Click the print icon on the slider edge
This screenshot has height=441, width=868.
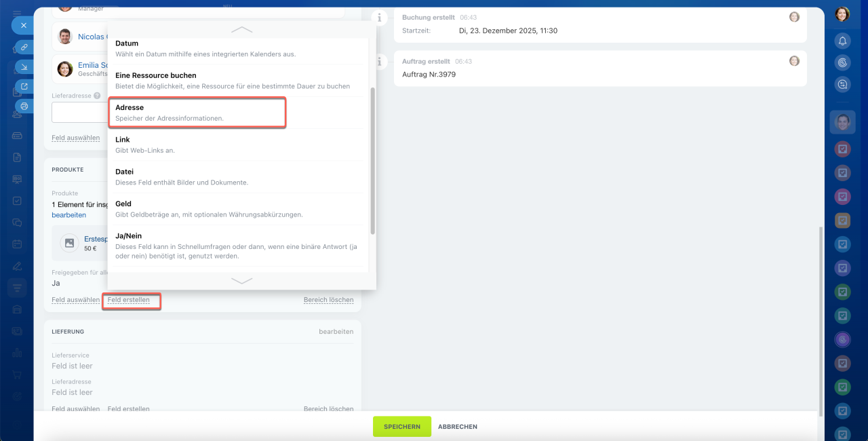pyautogui.click(x=24, y=106)
